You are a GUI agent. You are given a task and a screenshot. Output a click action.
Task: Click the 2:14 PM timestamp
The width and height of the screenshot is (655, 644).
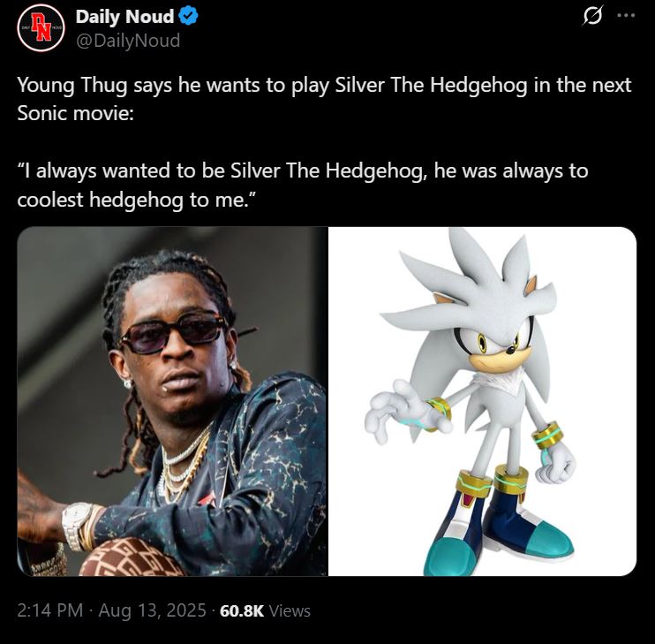50,610
